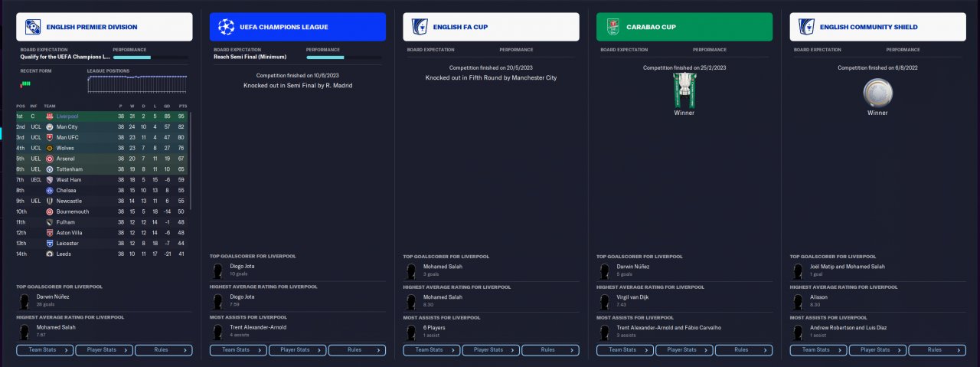
Task: Open Team Stats for English FA Cup
Action: pyautogui.click(x=432, y=350)
